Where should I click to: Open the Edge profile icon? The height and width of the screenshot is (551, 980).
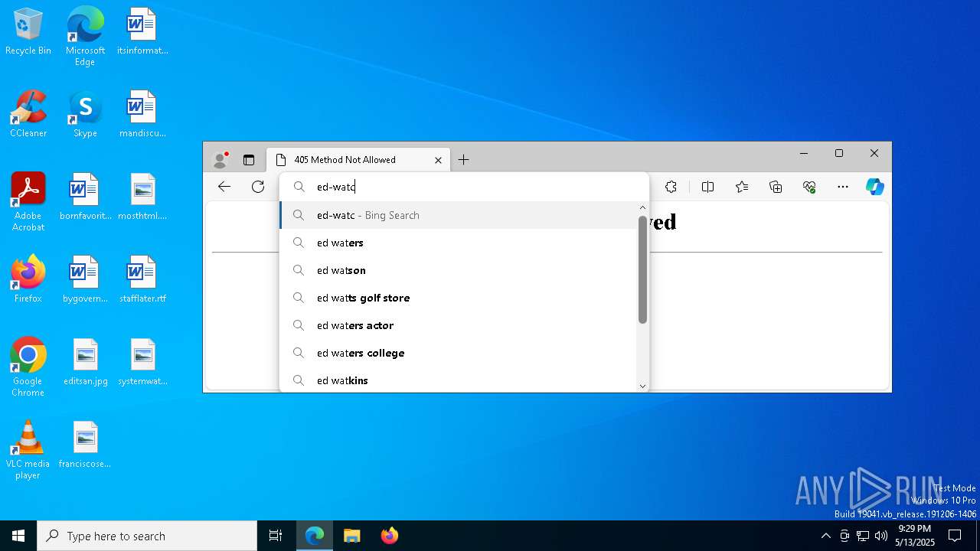point(220,160)
